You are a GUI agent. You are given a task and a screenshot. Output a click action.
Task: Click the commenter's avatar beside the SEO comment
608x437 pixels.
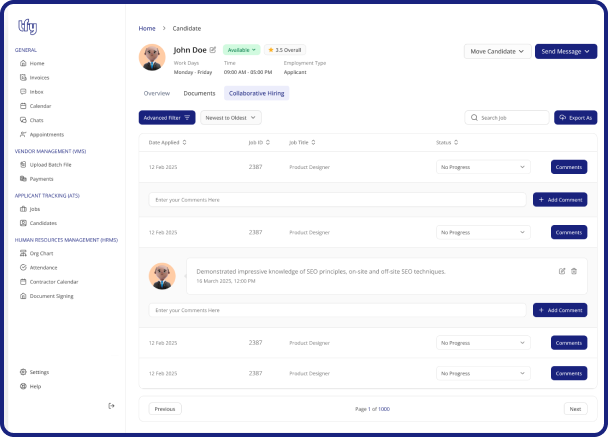tap(162, 276)
